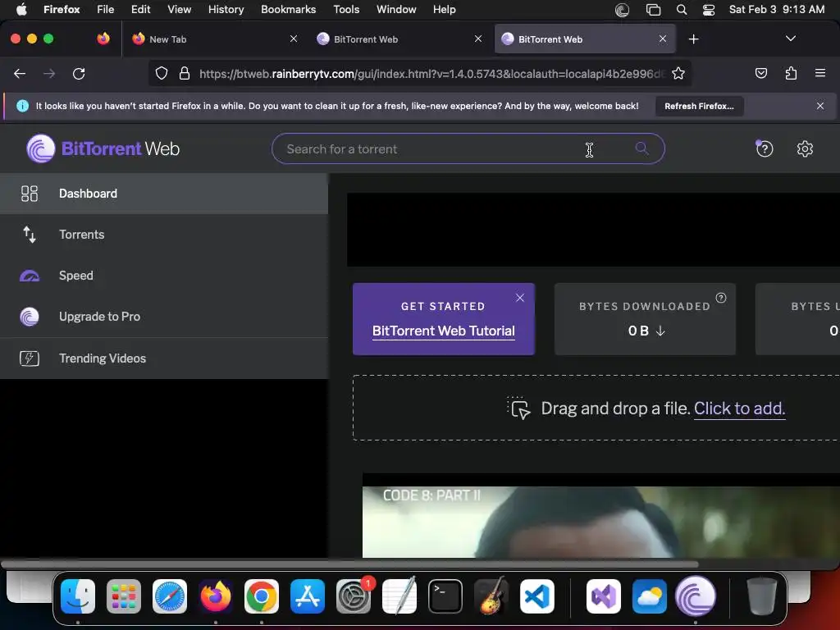The width and height of the screenshot is (840, 630).
Task: Open BitTorrent Web settings gear
Action: [x=805, y=149]
